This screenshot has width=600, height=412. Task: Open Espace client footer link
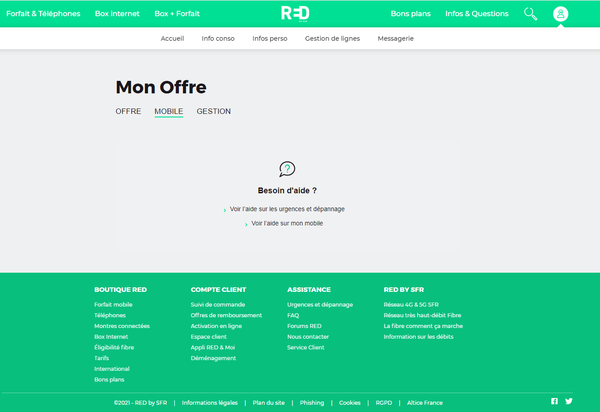point(209,337)
